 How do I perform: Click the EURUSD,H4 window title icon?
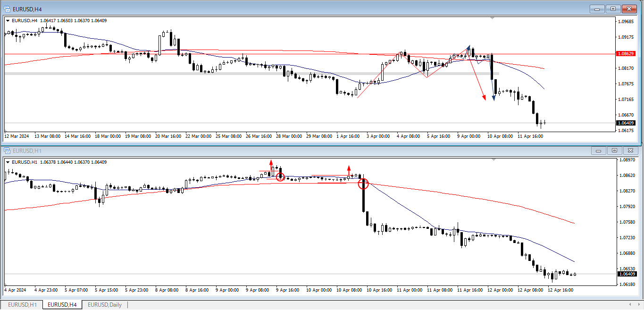(x=7, y=8)
